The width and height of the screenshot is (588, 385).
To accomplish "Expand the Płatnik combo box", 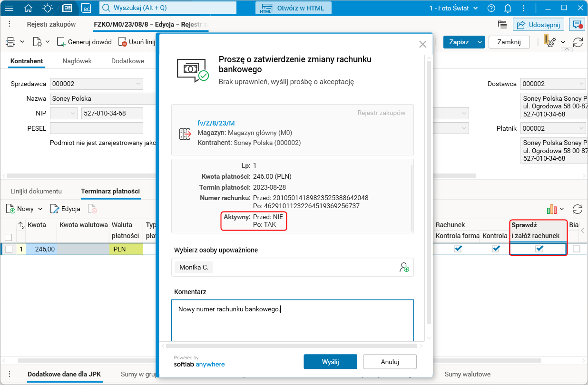I will point(581,128).
